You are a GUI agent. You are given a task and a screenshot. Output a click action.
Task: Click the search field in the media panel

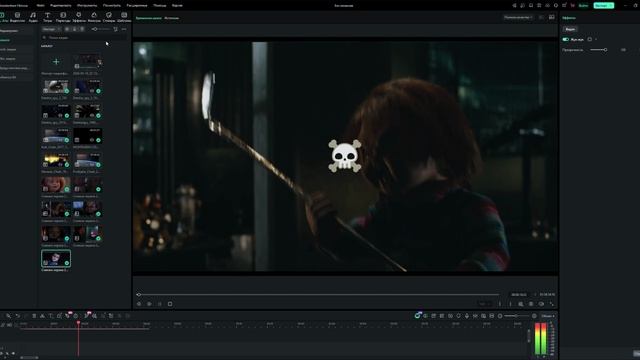(x=84, y=38)
